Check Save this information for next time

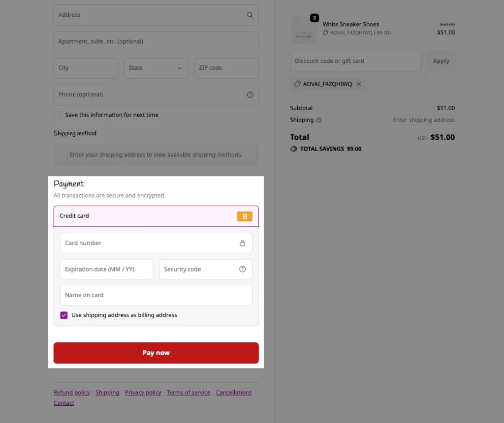point(58,115)
